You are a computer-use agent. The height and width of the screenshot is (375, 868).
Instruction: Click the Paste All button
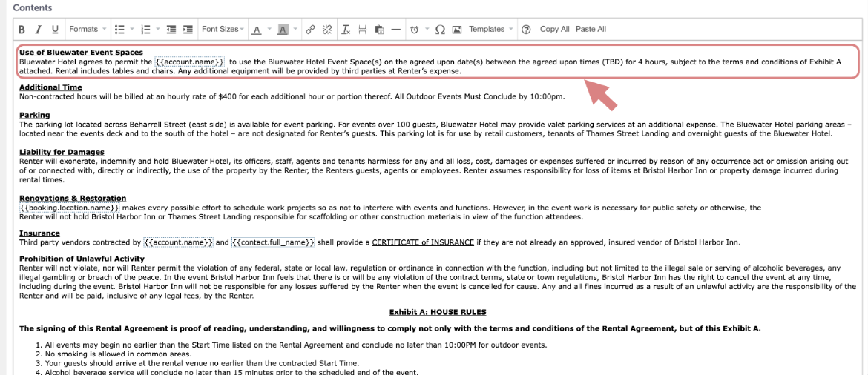[591, 30]
